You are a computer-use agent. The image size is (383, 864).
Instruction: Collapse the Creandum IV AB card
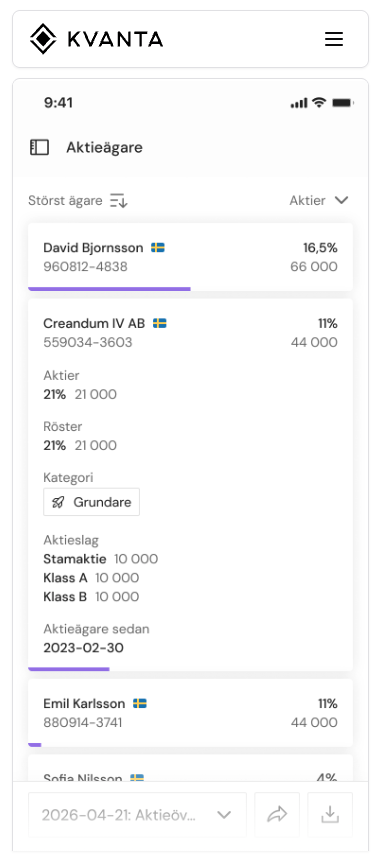(x=190, y=333)
